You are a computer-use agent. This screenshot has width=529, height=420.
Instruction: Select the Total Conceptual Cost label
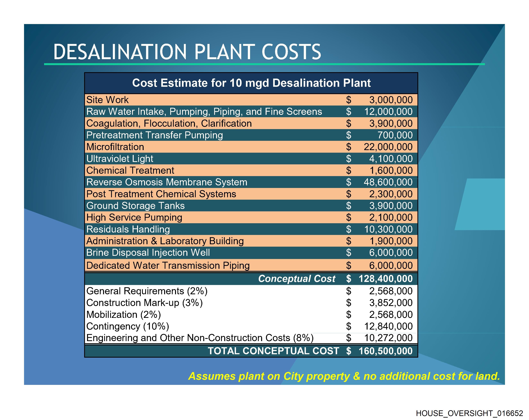pyautogui.click(x=273, y=351)
